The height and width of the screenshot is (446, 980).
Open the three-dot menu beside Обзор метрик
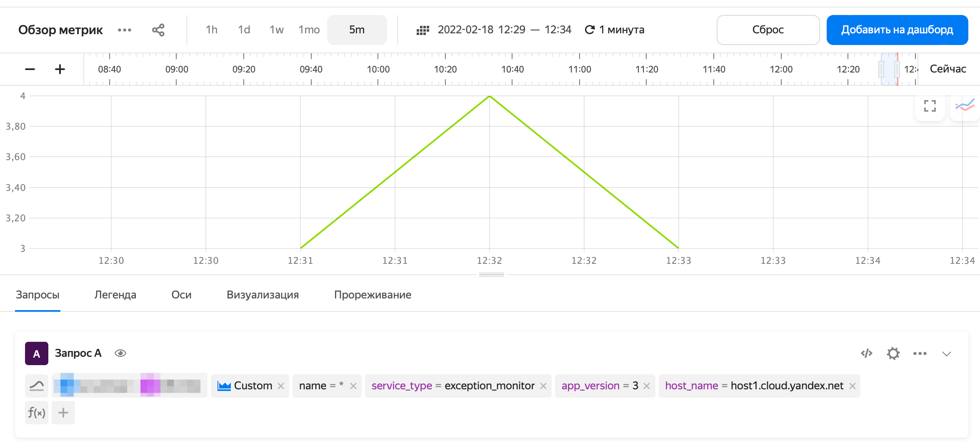124,30
